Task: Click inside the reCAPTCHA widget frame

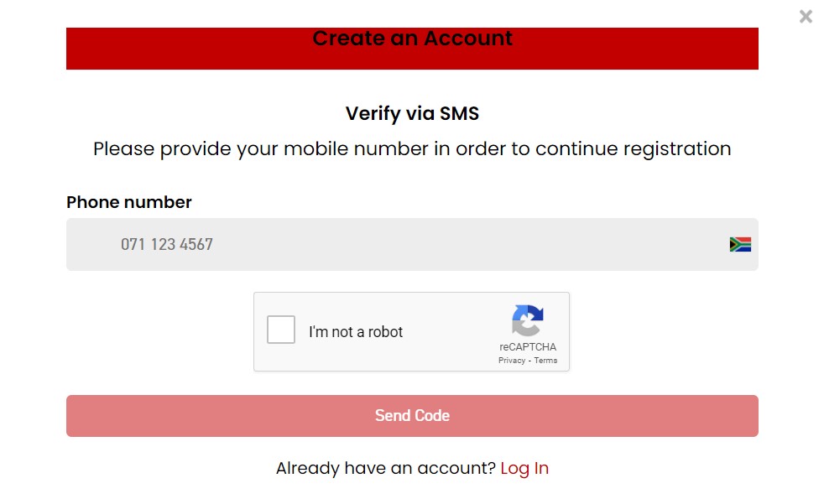Action: (x=411, y=332)
